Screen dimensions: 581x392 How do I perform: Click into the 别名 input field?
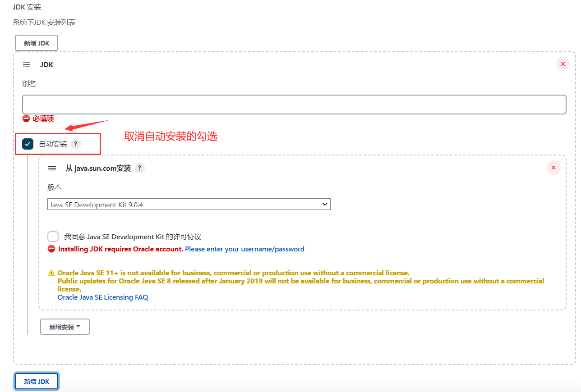click(294, 104)
